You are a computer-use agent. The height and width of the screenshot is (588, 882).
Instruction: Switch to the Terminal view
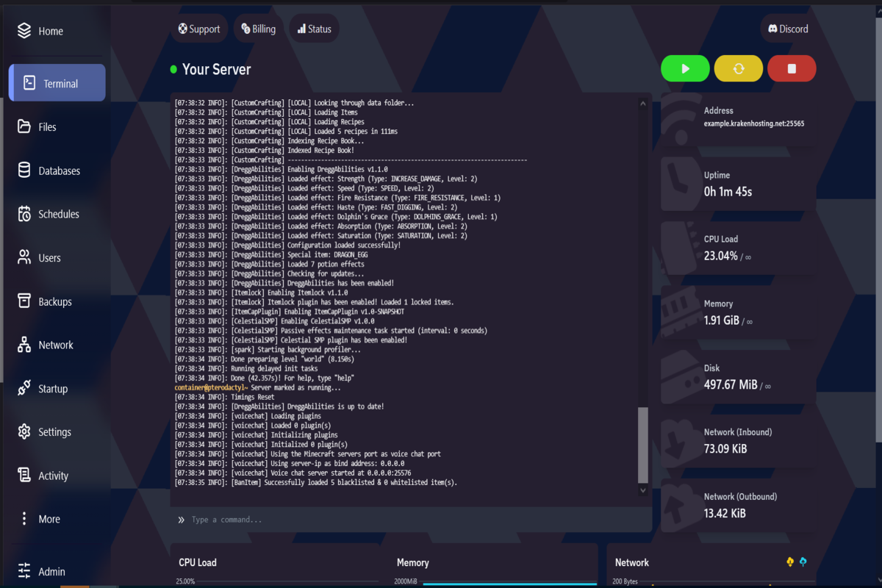[x=57, y=82]
